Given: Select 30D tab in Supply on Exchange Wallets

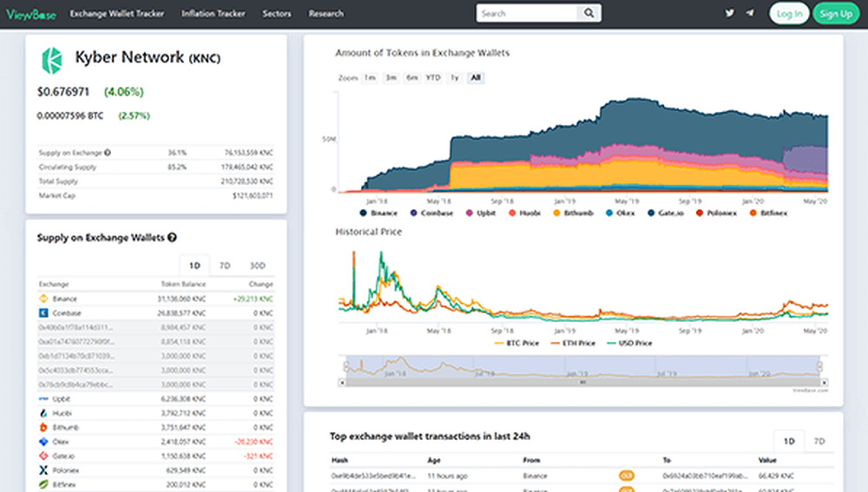Looking at the screenshot, I should point(258,266).
